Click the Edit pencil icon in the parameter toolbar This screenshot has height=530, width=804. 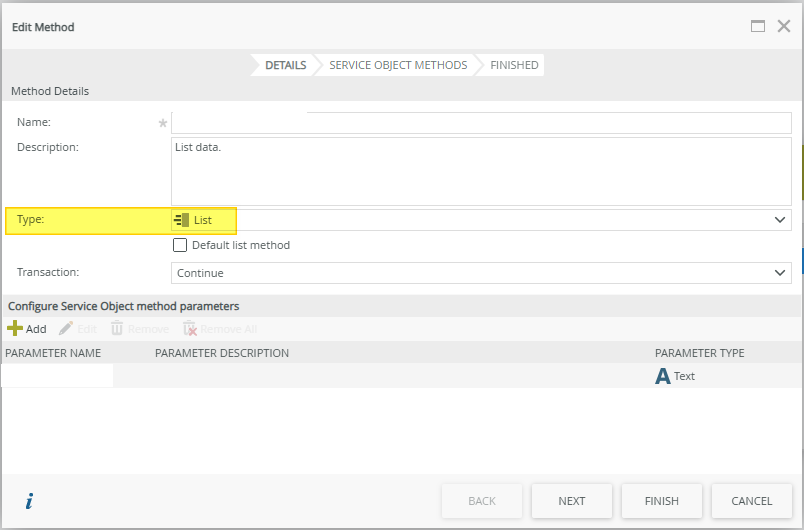coord(66,328)
